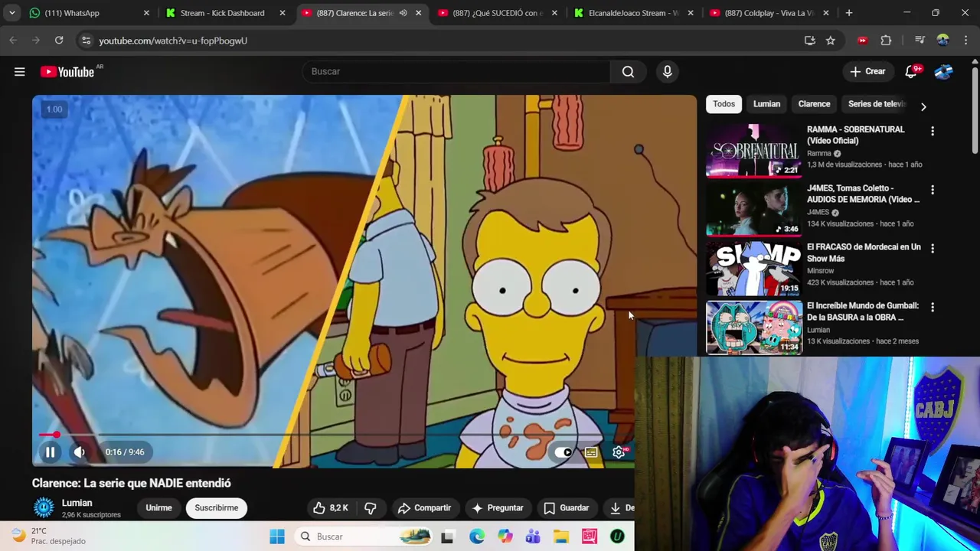Open the Lumian channel avatar

[x=44, y=507]
